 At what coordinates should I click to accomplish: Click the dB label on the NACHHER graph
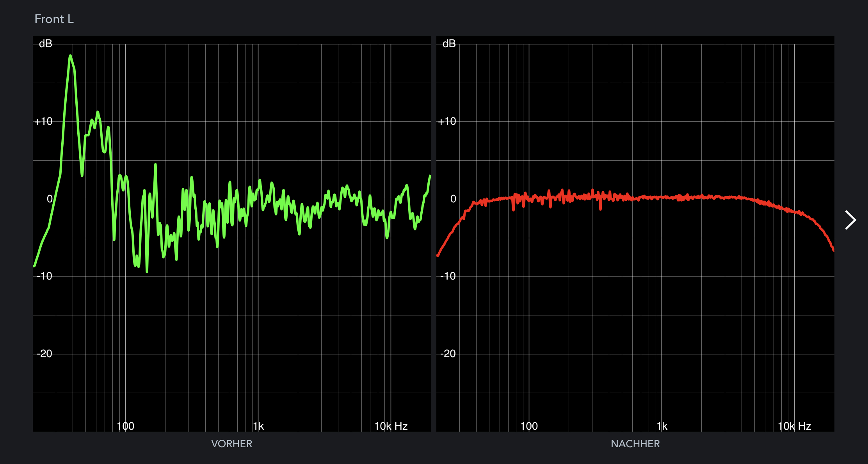(x=449, y=44)
